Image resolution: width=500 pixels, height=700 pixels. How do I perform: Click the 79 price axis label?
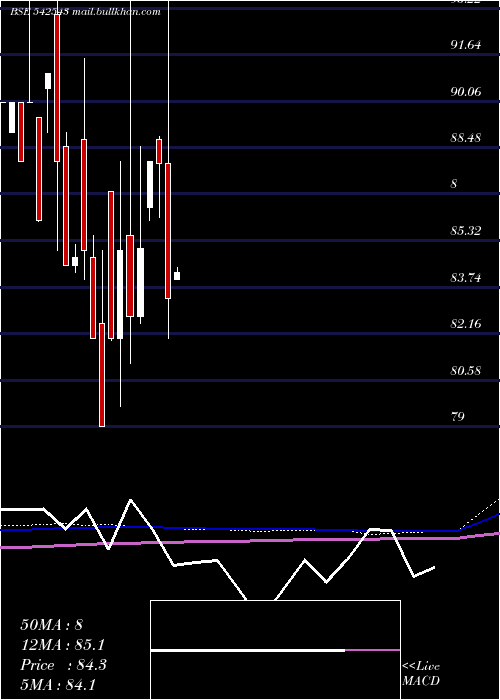458,417
